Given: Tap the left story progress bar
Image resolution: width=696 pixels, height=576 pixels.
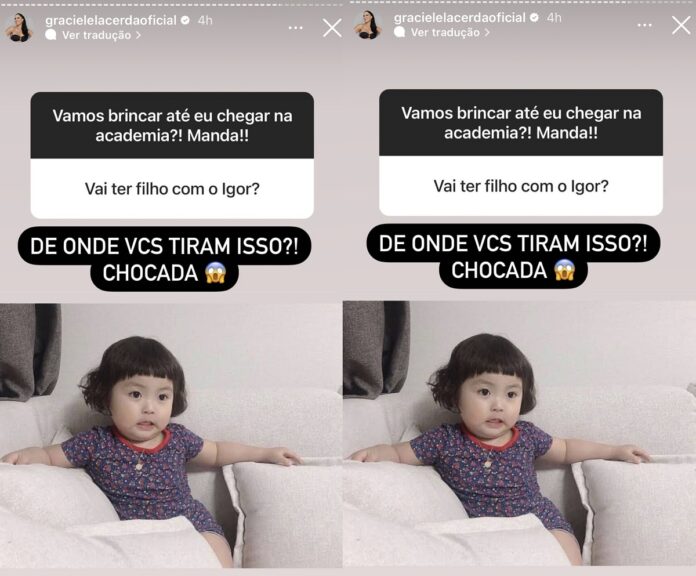Looking at the screenshot, I should pyautogui.click(x=172, y=4).
